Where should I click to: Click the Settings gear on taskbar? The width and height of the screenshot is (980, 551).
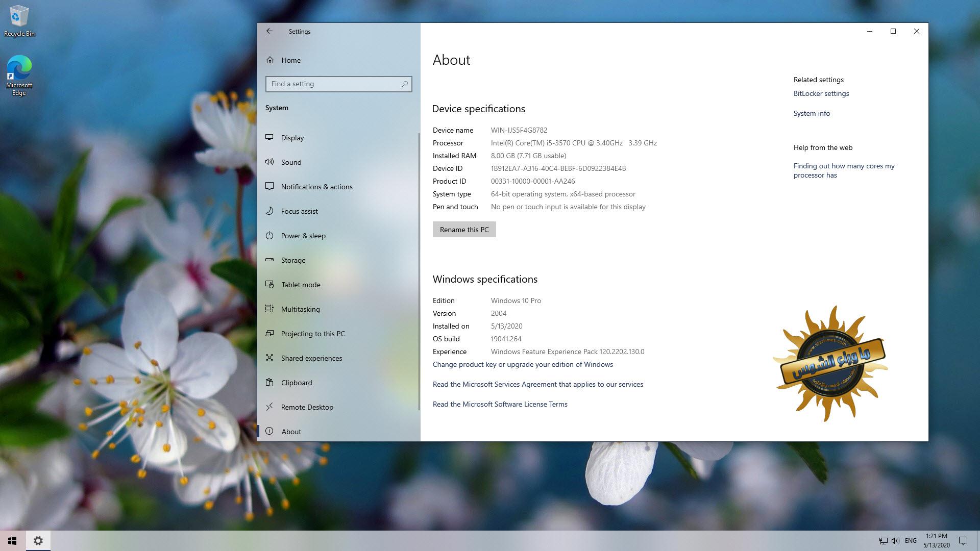point(38,541)
